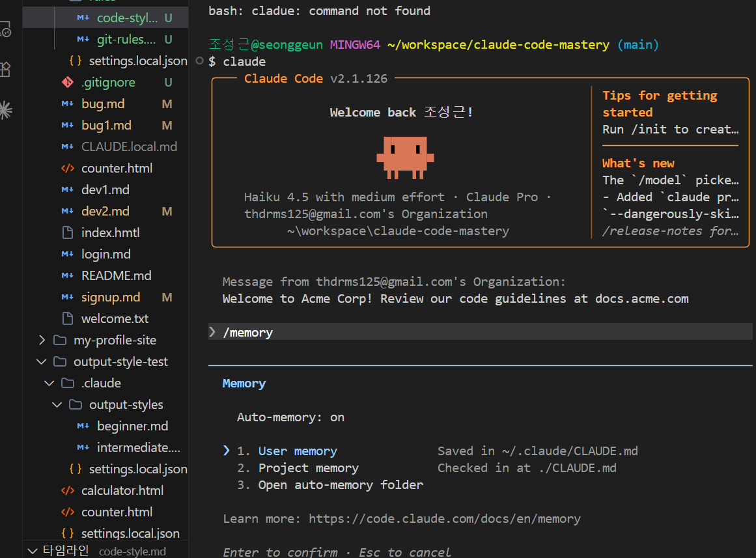The image size is (756, 558).
Task: Click markdown icon beside README.md
Action: pyautogui.click(x=68, y=275)
